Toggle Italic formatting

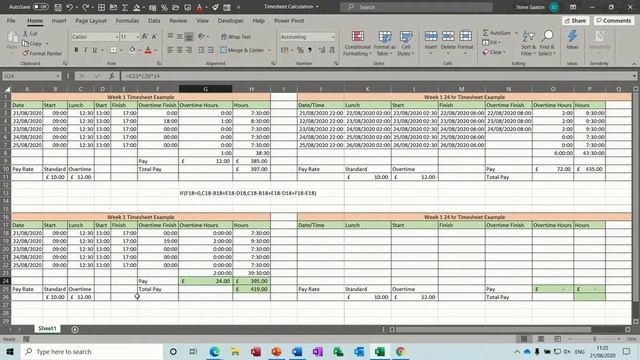click(x=85, y=50)
